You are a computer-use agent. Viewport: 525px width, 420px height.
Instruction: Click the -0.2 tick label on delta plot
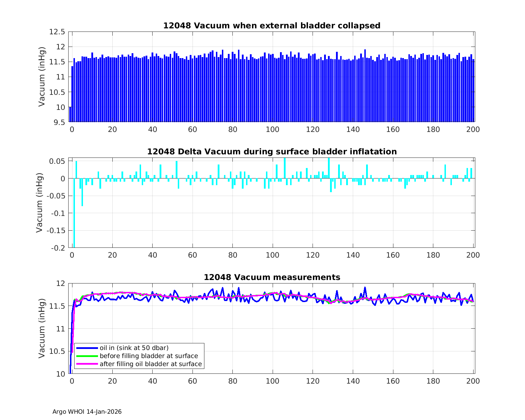(58, 248)
